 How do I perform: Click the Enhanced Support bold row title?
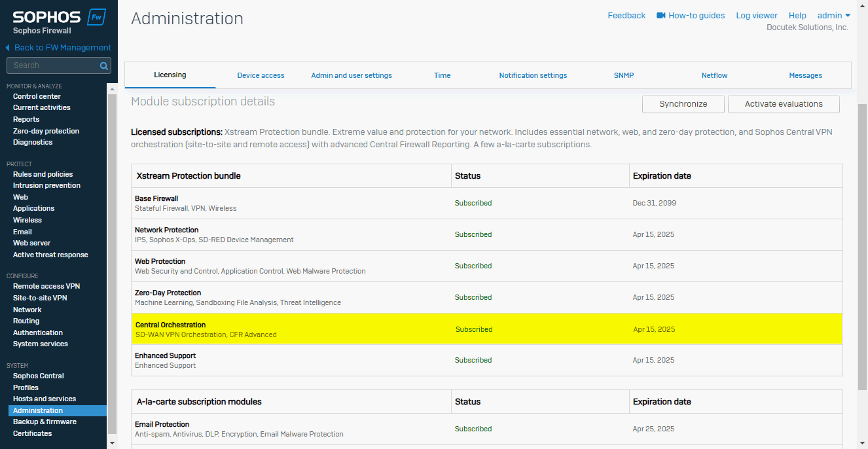166,355
